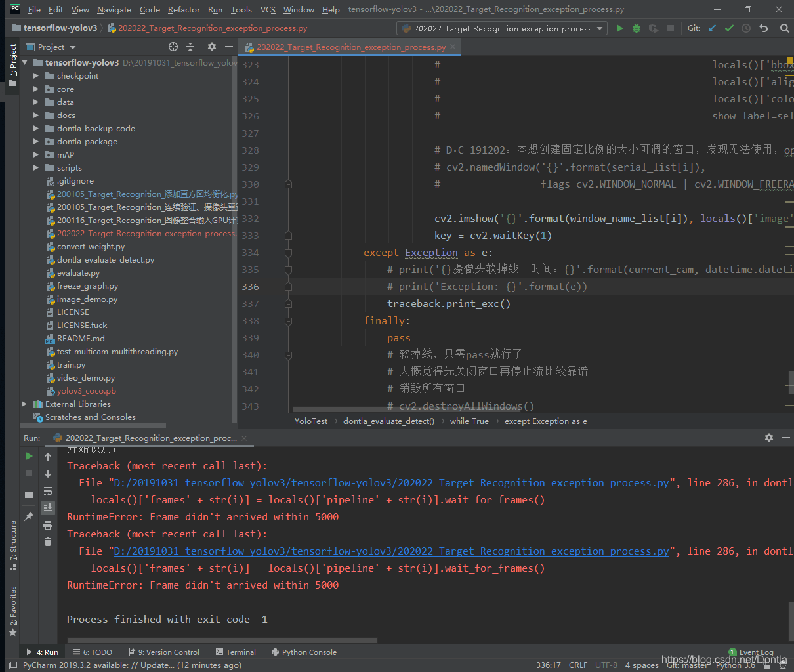This screenshot has width=794, height=672.
Task: Open yolov3_coco.pb in project tree
Action: [x=86, y=391]
